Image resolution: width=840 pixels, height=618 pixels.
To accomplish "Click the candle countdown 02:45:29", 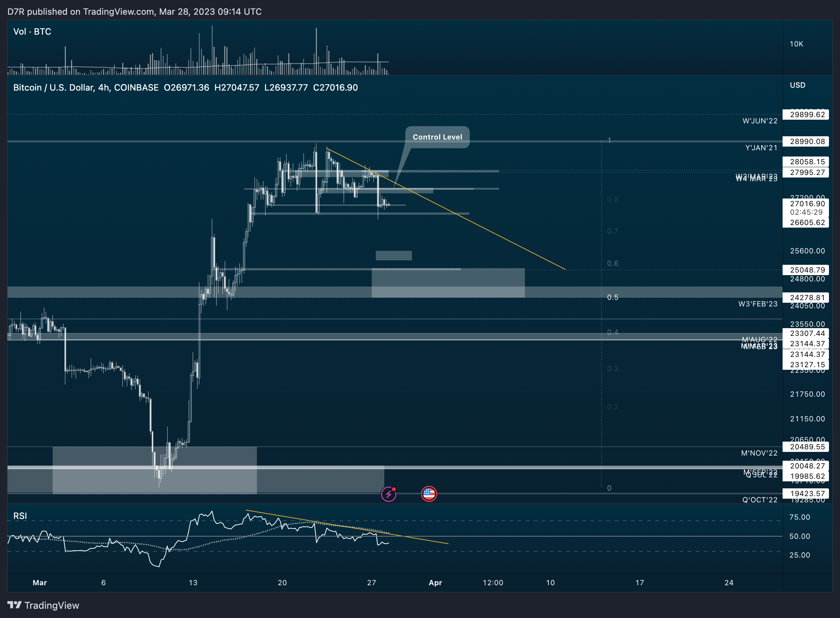I will 806,213.
